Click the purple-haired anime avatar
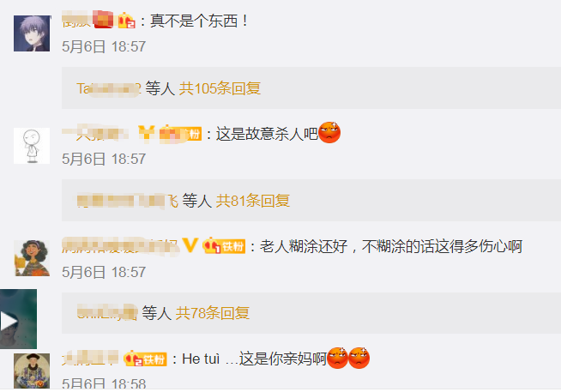The width and height of the screenshot is (561, 392). (x=32, y=33)
